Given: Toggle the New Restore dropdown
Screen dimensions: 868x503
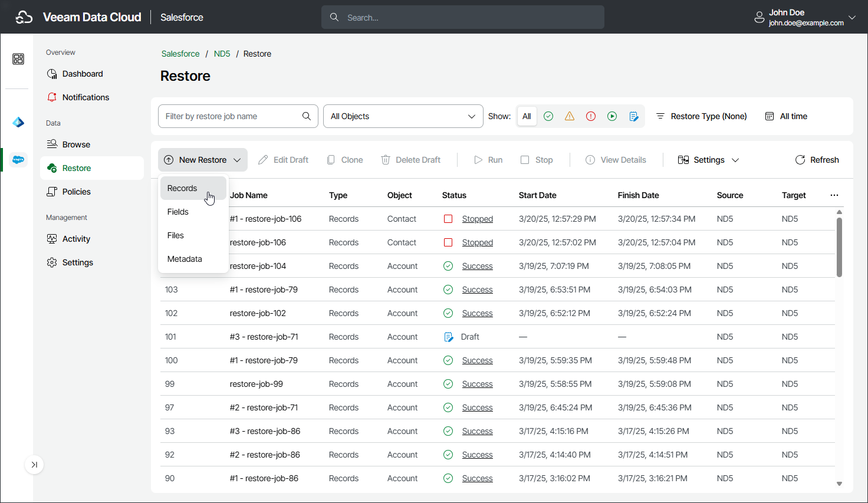Looking at the screenshot, I should point(203,160).
